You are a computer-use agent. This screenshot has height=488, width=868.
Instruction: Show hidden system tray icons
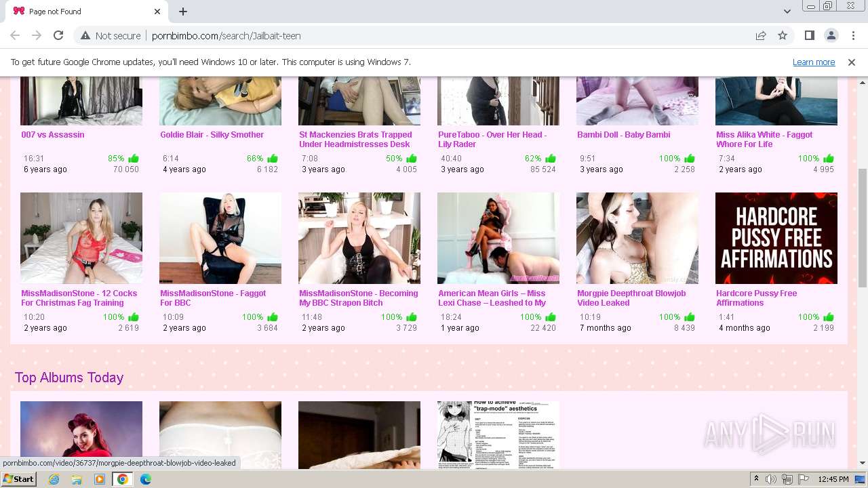pos(756,479)
